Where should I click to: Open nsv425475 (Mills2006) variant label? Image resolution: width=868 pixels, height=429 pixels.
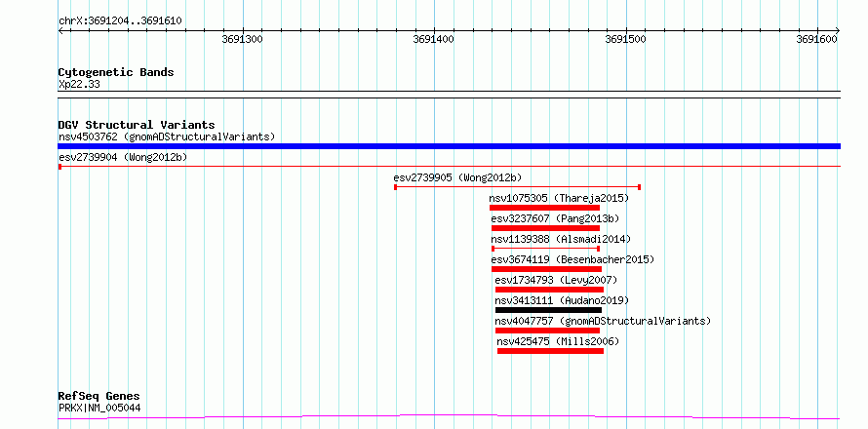(558, 341)
